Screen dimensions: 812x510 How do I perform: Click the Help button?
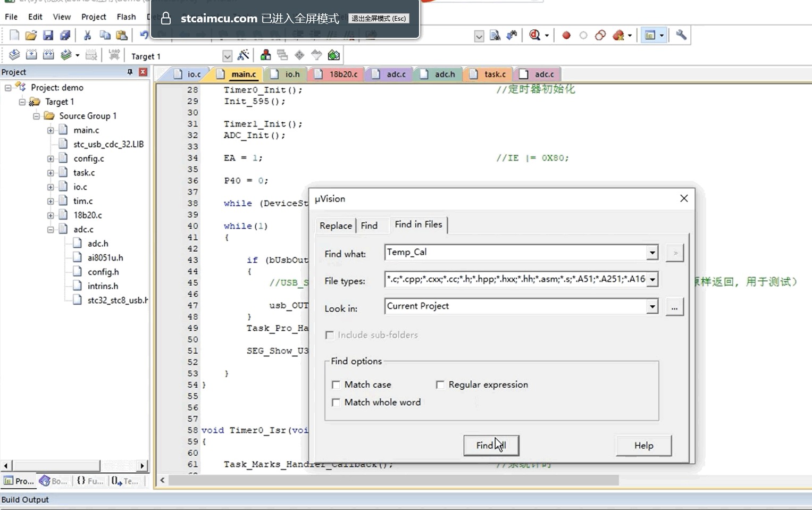643,446
